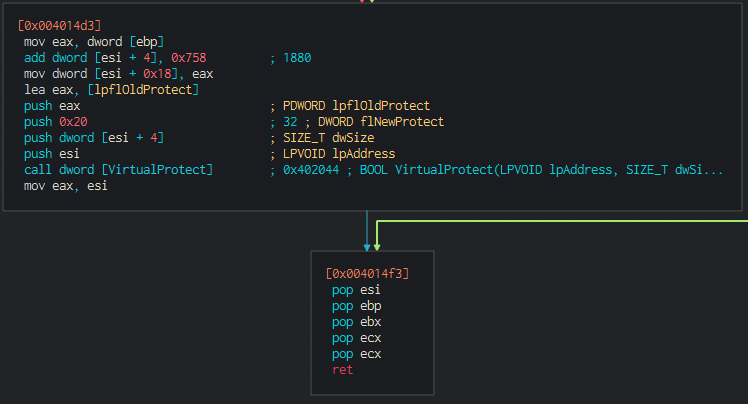
Task: Click the 1880 decimal comment
Action: [297, 58]
